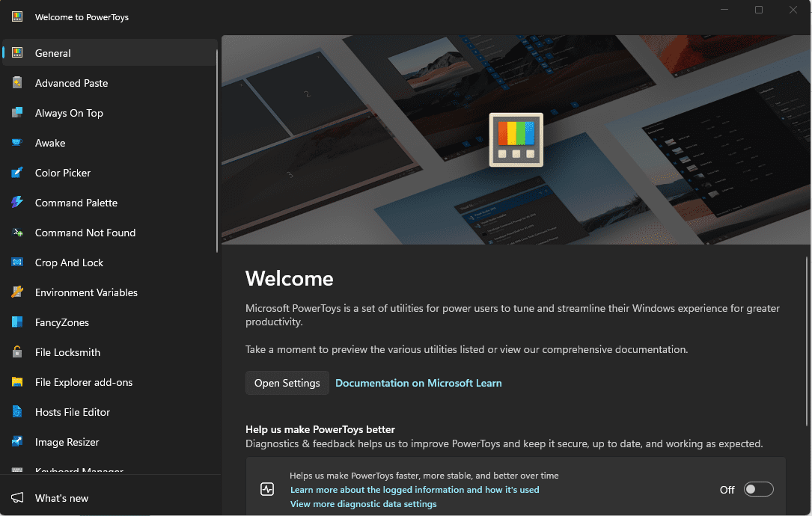Close the Welcome to PowerToys window
Image resolution: width=812 pixels, height=516 pixels.
pyautogui.click(x=793, y=10)
